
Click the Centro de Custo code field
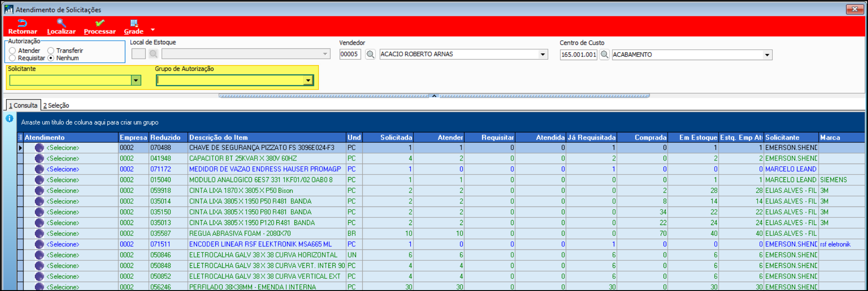point(579,55)
